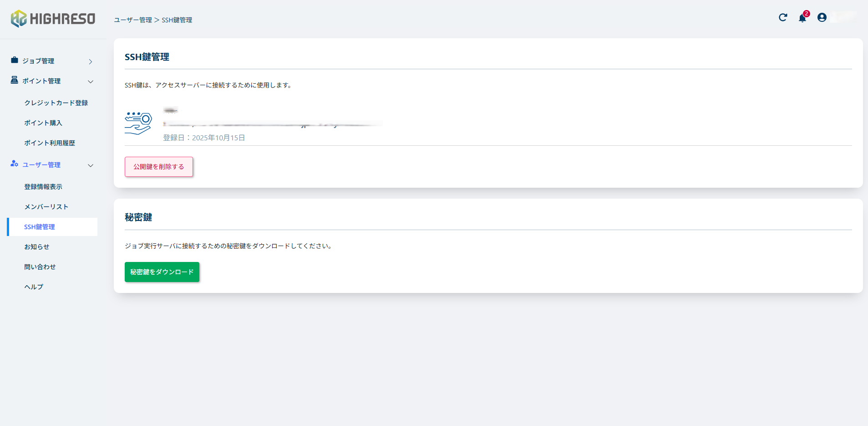868x426 pixels.
Task: Click ユーザー管理 in the breadcrumb
Action: pyautogui.click(x=133, y=20)
